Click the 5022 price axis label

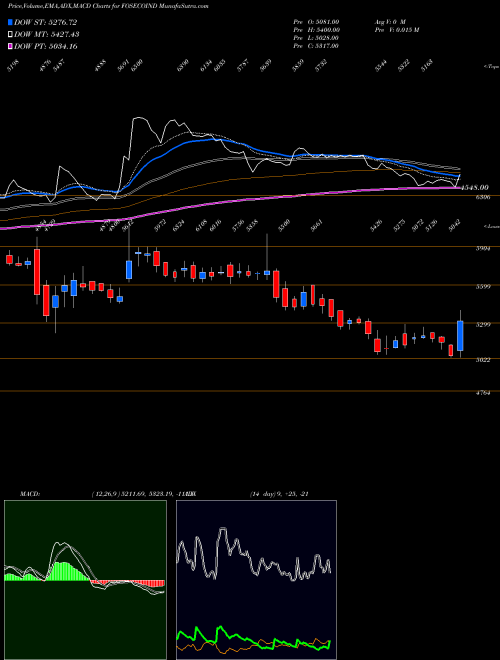[x=483, y=360]
